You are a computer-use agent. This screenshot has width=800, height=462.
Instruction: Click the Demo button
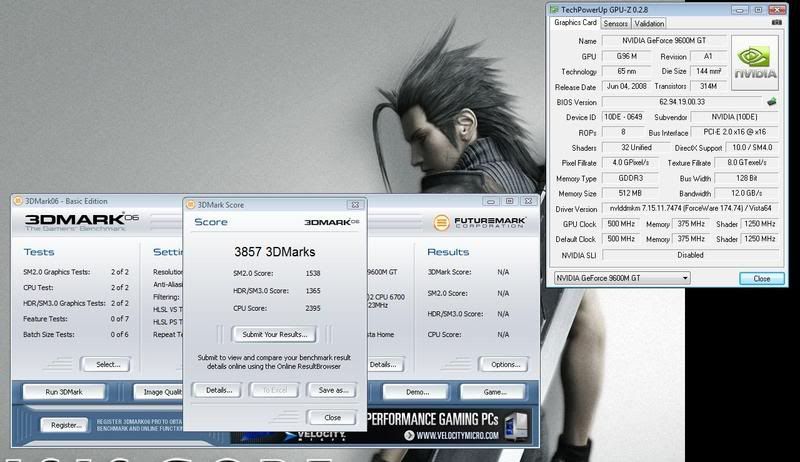(x=417, y=392)
